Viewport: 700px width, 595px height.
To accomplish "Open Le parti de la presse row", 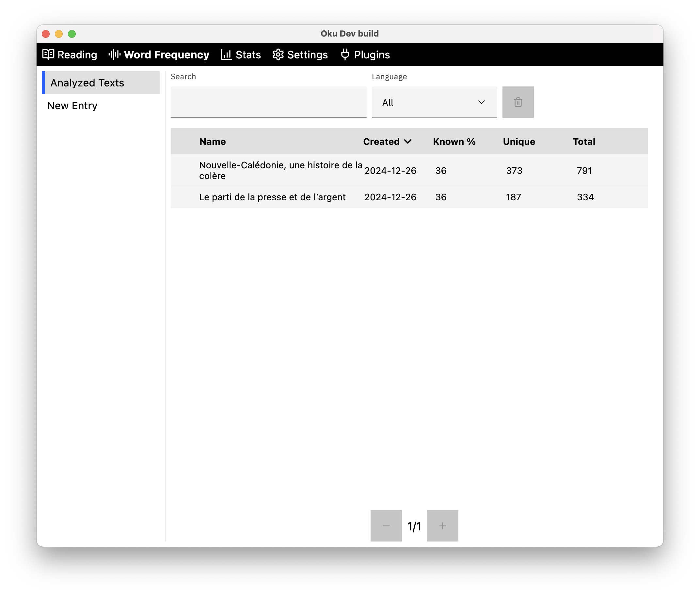I will [x=272, y=197].
